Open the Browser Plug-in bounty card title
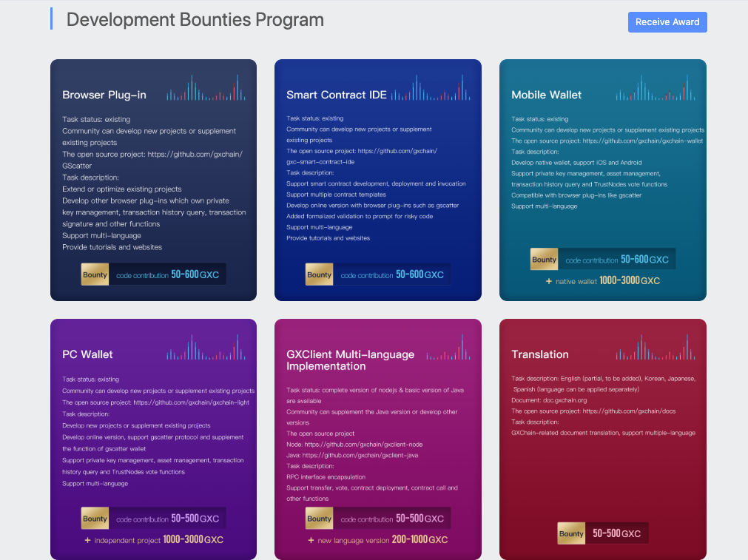The image size is (748, 560). coord(104,95)
